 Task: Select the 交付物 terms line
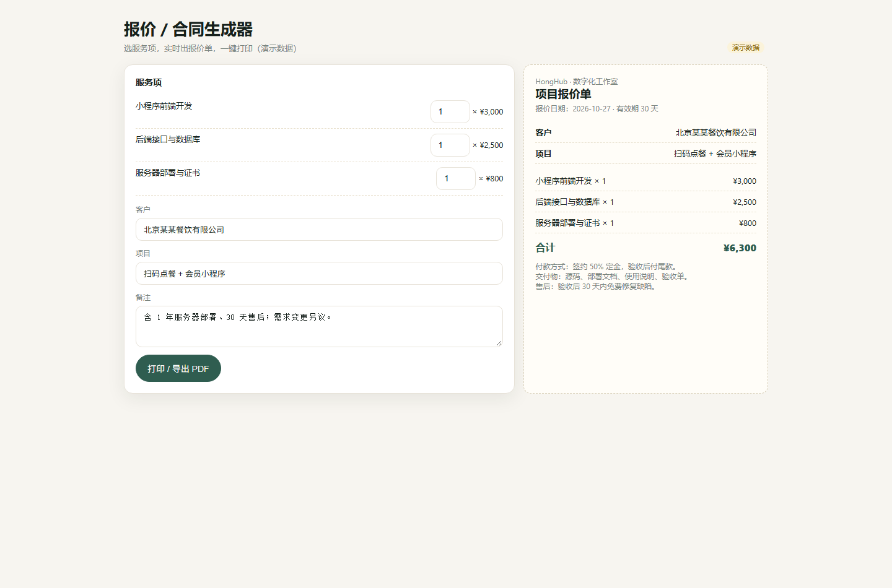pos(613,277)
